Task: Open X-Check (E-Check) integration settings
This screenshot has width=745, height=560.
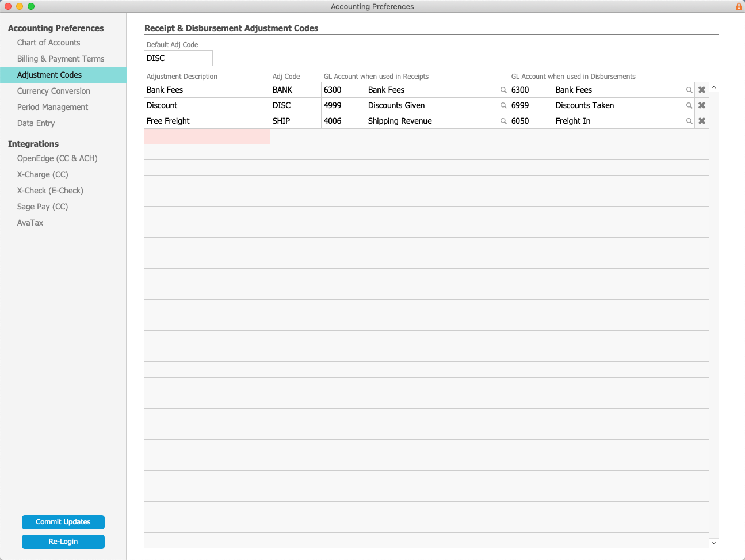Action: tap(50, 191)
